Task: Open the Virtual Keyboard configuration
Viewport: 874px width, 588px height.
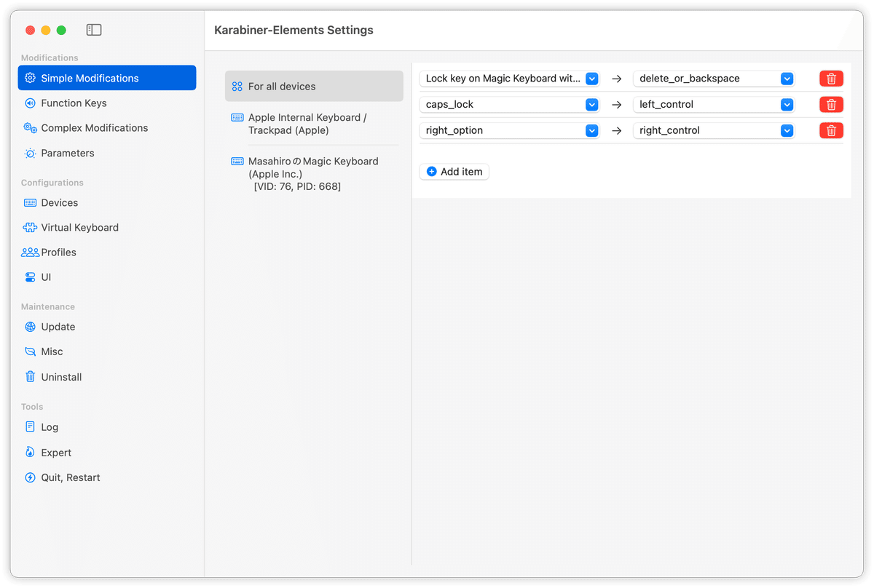Action: [80, 227]
